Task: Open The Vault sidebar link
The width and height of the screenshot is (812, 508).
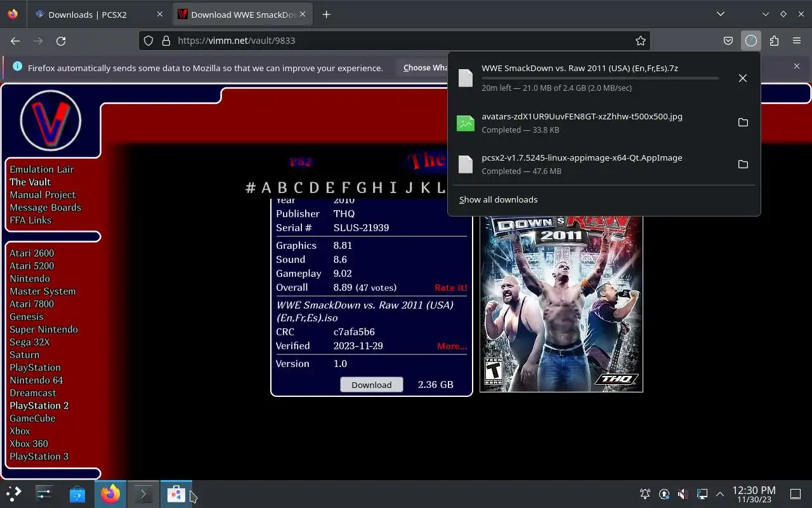Action: (30, 182)
